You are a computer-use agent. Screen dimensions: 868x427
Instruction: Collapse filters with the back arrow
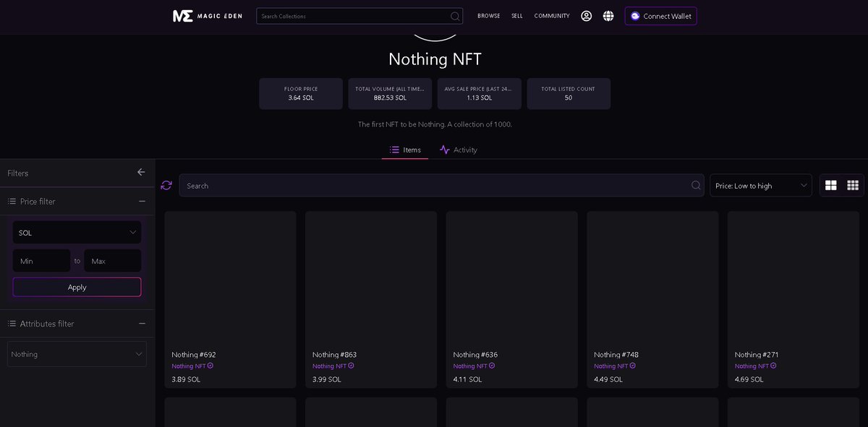point(141,172)
